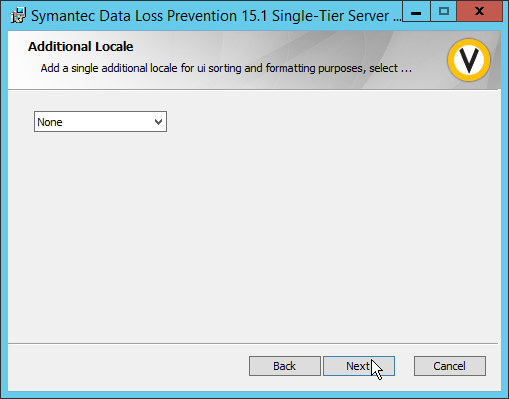Viewport: 509px width, 399px height.
Task: Focus the None text in locale field
Action: tap(50, 122)
